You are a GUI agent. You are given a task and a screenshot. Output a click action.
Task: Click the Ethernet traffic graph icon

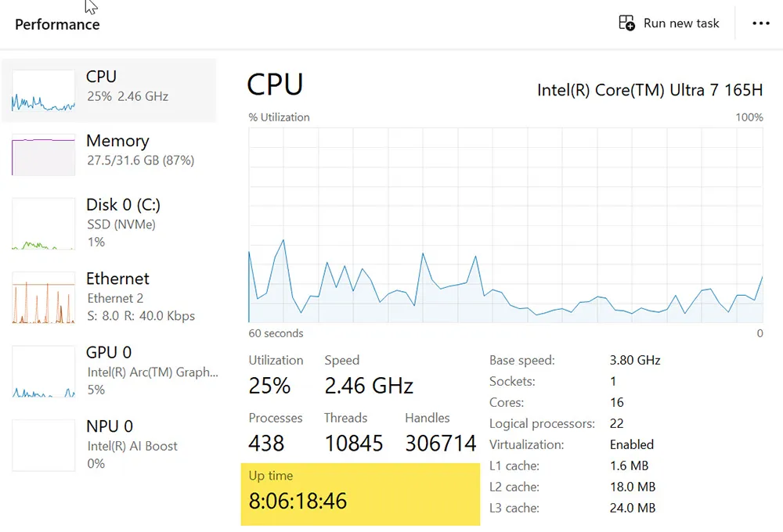click(x=42, y=297)
